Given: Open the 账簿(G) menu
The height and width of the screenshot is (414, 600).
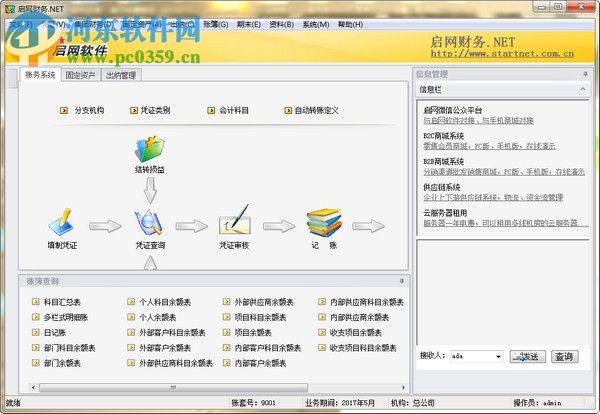Looking at the screenshot, I should [216, 24].
